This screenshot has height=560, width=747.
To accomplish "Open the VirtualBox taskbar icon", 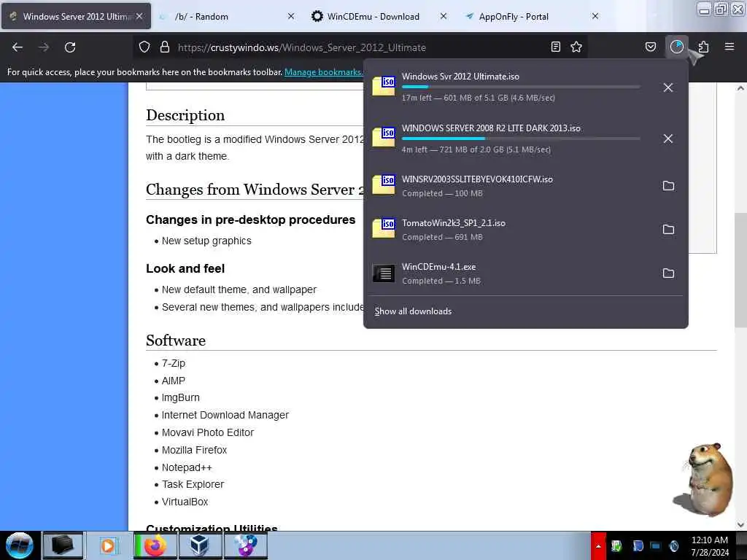I will tap(200, 545).
